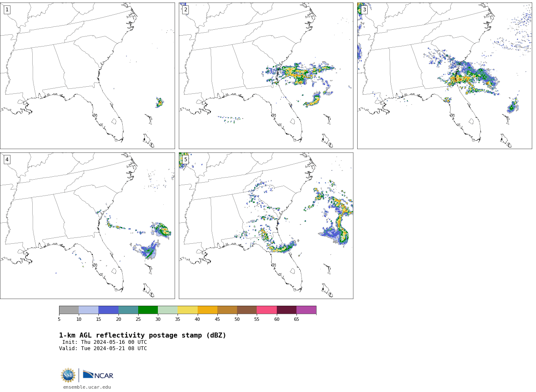The width and height of the screenshot is (536, 392).
Task: Click the yellow 35-40 dBZ swatch
Action: (188, 310)
